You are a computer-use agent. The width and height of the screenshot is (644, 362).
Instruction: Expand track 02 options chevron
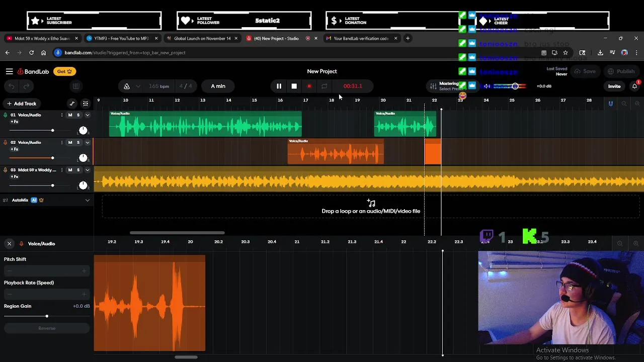click(x=87, y=142)
